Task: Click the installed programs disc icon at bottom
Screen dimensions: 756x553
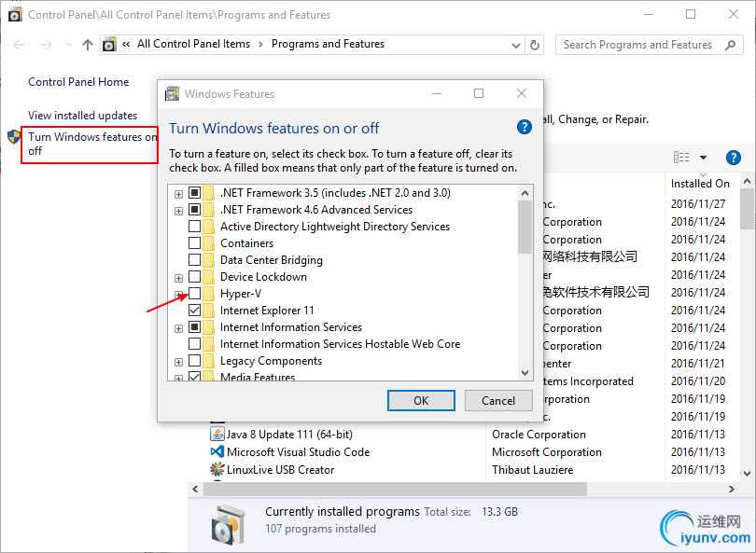Action: [x=227, y=523]
